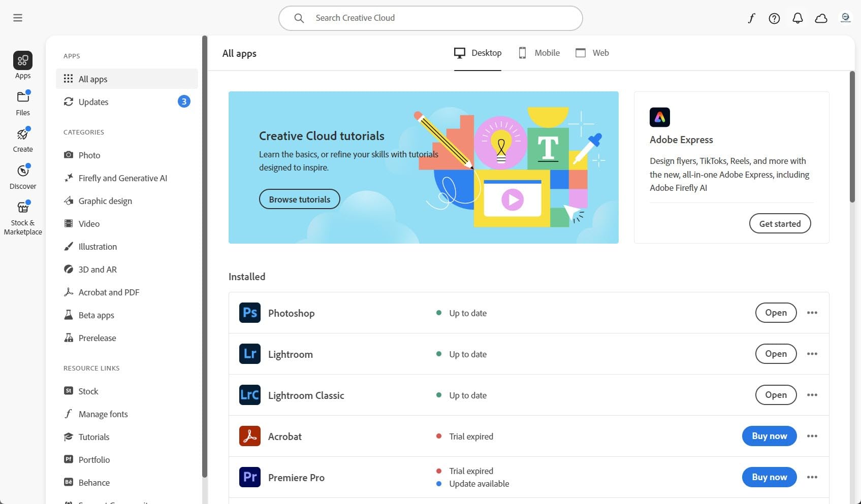The width and height of the screenshot is (861, 504).
Task: Click the fonts icon in top bar
Action: click(751, 18)
